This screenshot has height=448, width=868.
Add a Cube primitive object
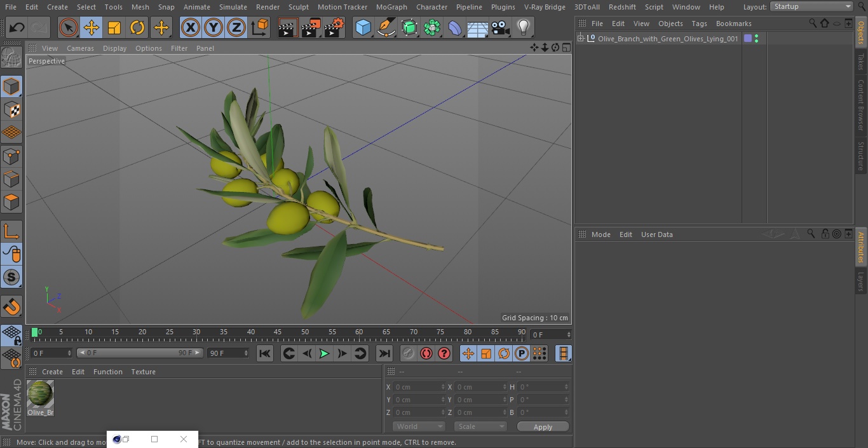[x=363, y=28]
